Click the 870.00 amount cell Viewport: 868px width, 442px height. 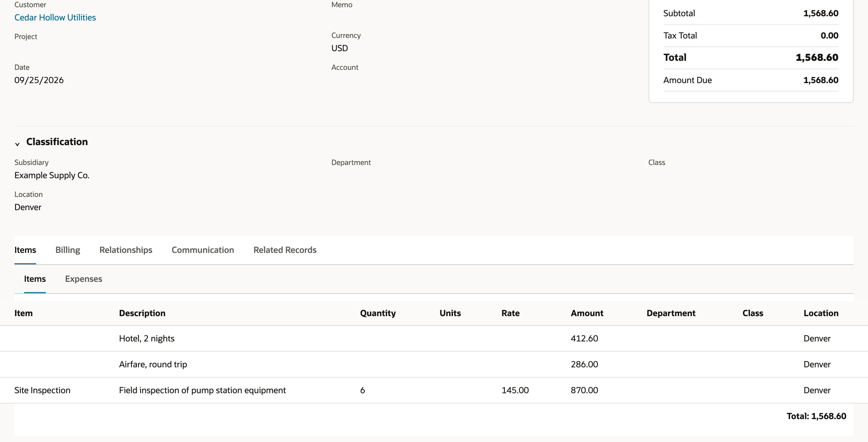pos(584,390)
